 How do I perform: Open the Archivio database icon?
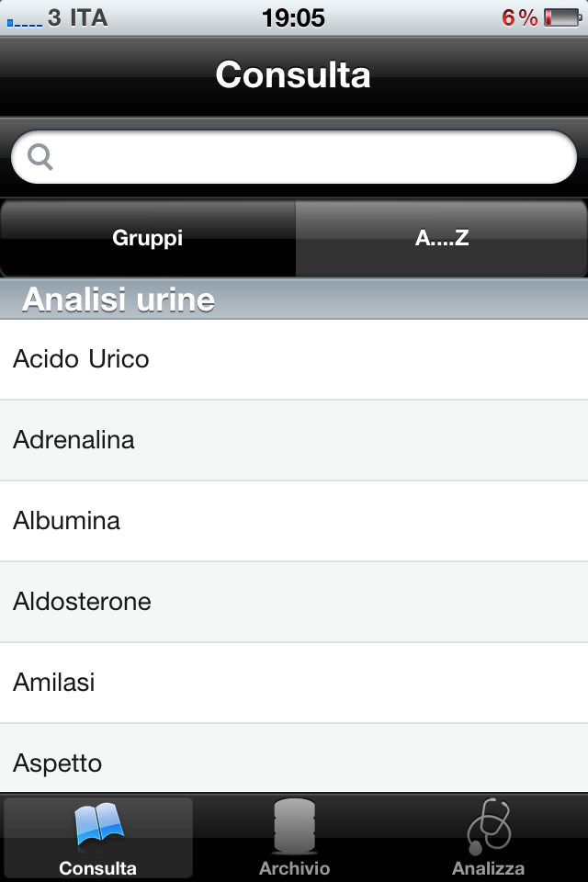294,826
